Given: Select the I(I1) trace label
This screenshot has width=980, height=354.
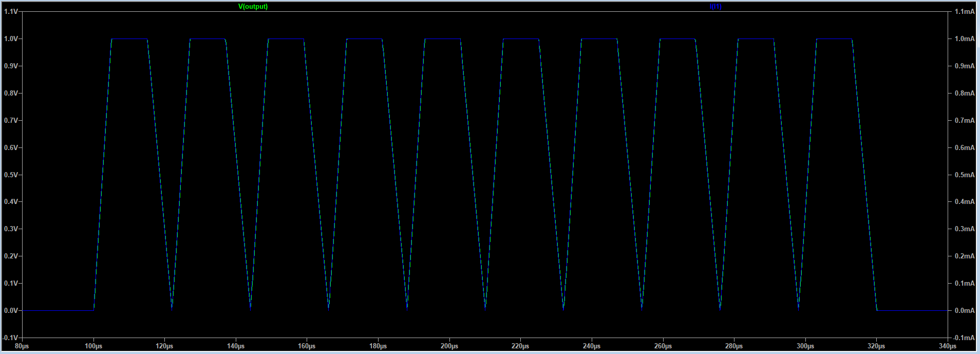Looking at the screenshot, I should pos(715,7).
